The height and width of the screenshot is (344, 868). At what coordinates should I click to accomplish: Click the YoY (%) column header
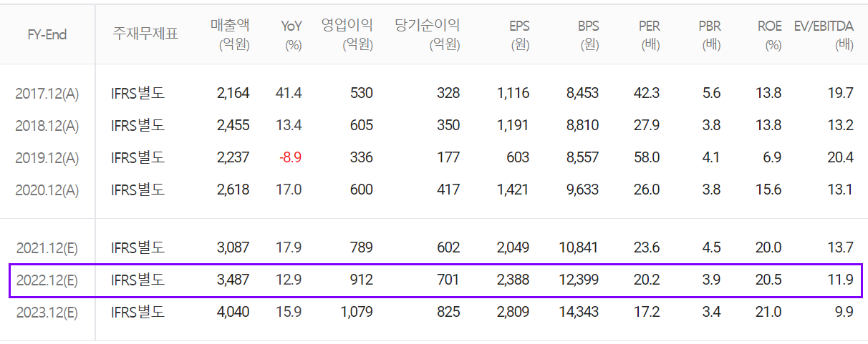point(291,34)
